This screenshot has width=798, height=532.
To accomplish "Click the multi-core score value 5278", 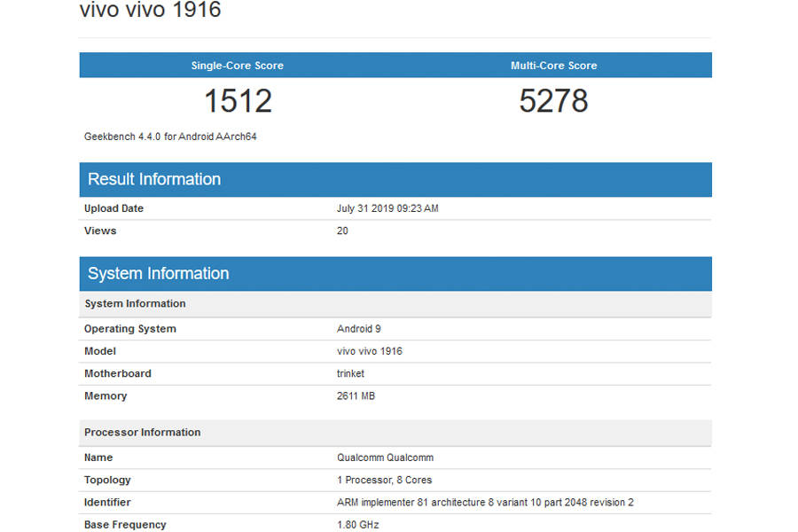I will tap(553, 100).
